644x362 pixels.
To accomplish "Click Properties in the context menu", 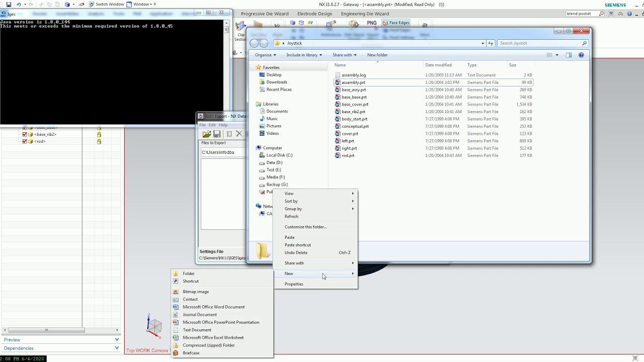I will (315, 284).
